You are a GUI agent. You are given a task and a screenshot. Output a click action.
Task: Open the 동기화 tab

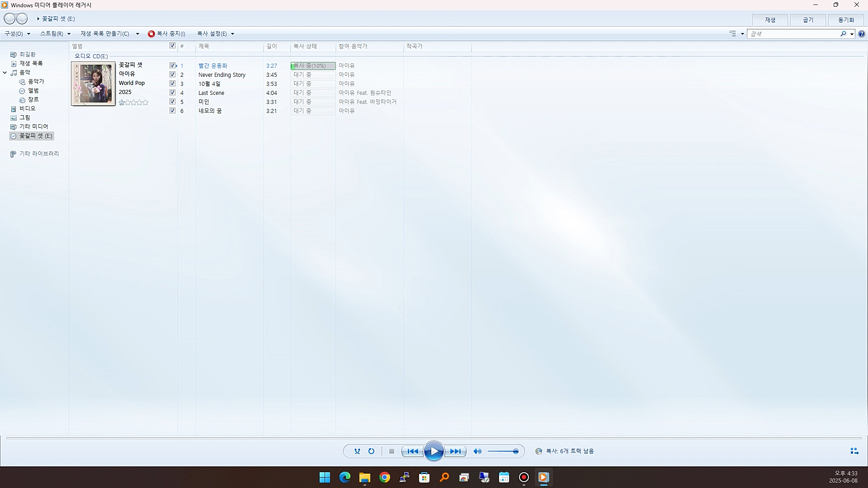pos(846,20)
